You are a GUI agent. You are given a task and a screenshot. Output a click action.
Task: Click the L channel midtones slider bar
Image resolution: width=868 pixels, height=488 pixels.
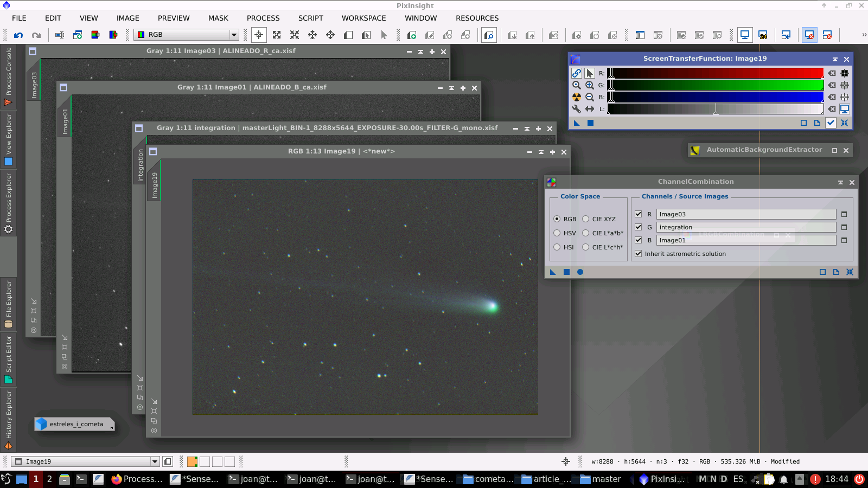click(x=716, y=109)
